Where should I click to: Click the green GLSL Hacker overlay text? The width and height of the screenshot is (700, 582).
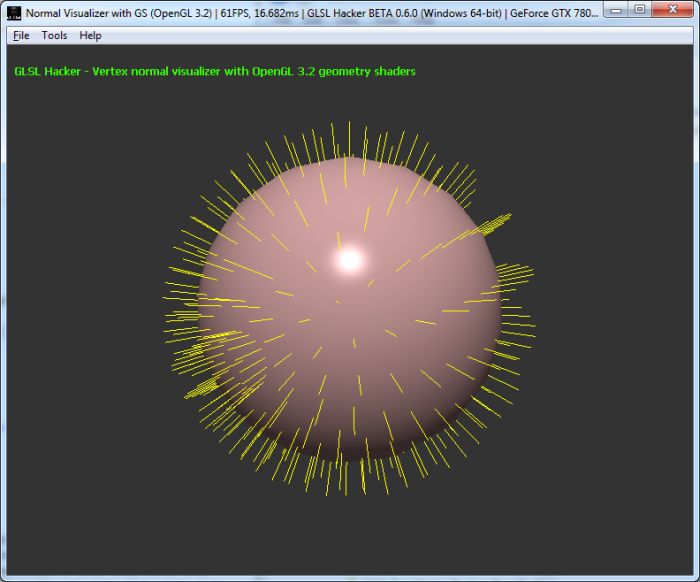click(215, 72)
